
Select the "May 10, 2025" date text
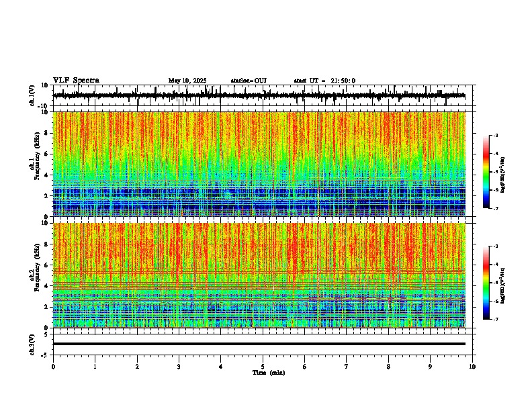[187, 81]
